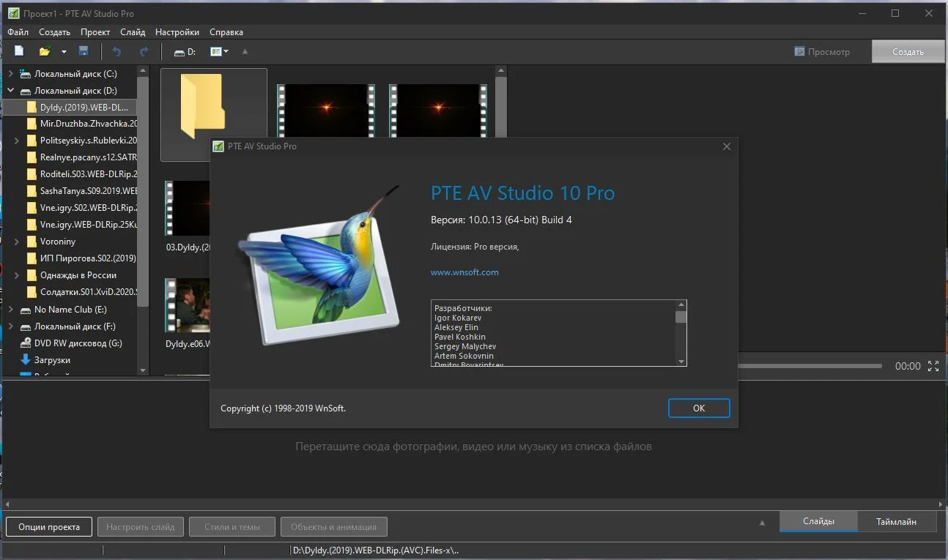Click the fullscreen preview icon

click(933, 366)
